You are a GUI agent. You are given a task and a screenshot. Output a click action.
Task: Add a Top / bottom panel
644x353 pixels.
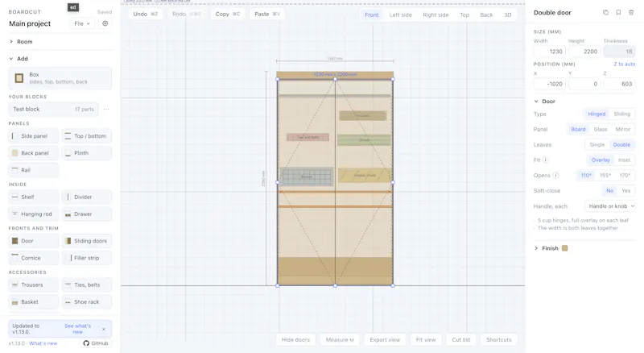(x=87, y=136)
